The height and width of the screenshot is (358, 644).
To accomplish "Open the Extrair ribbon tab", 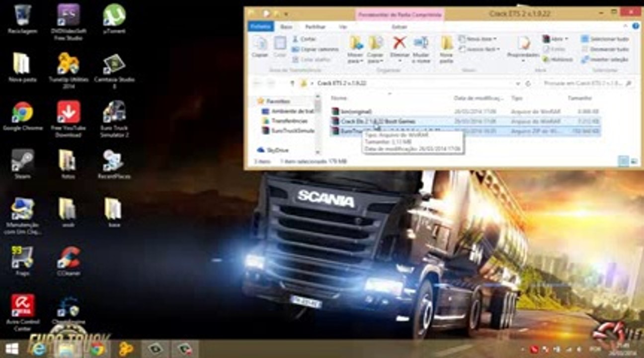I will click(400, 26).
